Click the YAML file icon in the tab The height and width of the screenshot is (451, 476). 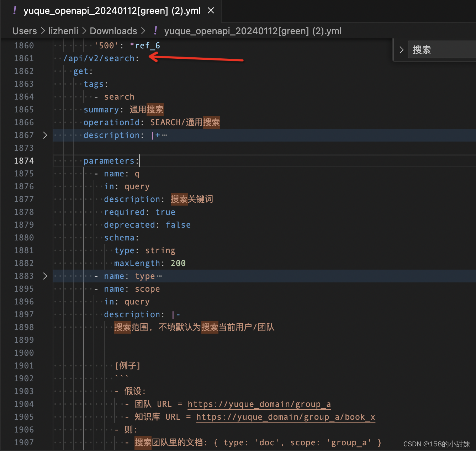pos(15,11)
